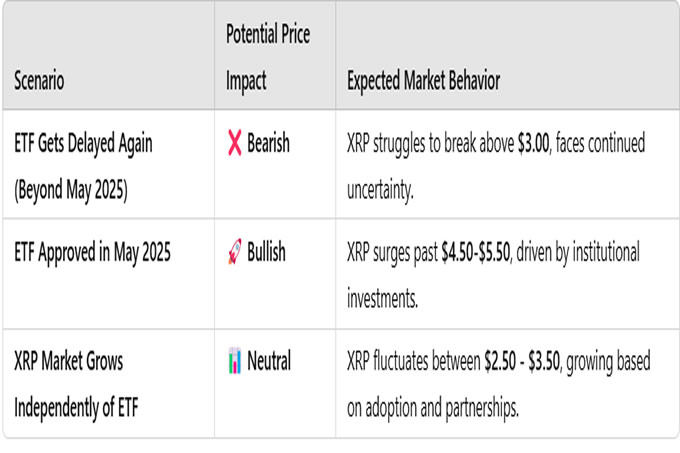
Task: Click the rocket icon beside Bullish
Action: pos(235,251)
